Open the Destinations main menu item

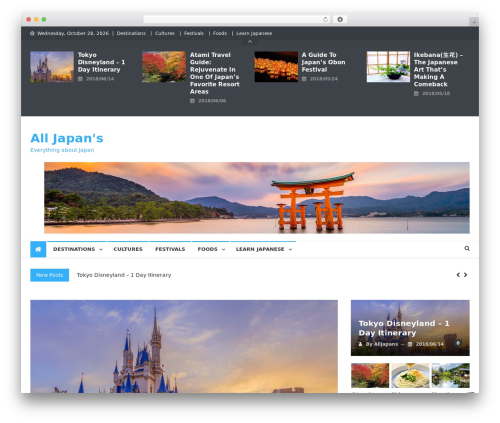(x=74, y=249)
